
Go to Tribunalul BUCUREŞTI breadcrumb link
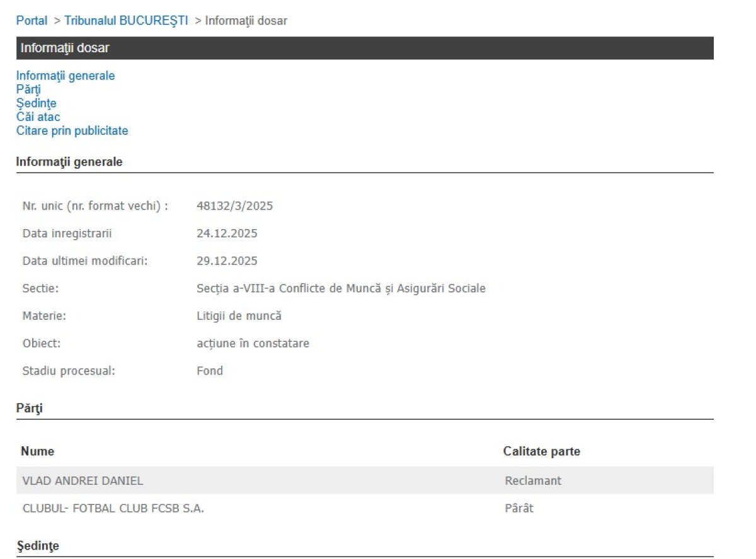pos(126,21)
